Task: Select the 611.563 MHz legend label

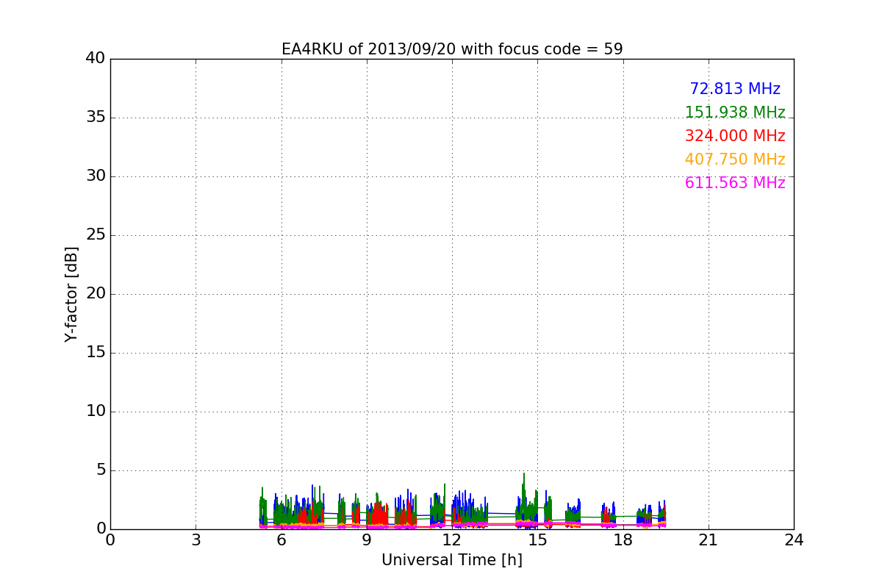Action: point(735,183)
